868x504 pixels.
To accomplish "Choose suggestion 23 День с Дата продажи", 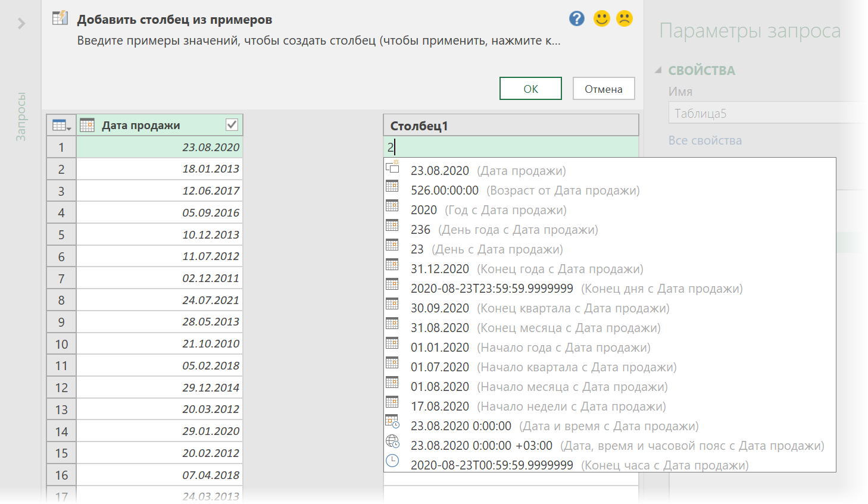I will [x=610, y=249].
